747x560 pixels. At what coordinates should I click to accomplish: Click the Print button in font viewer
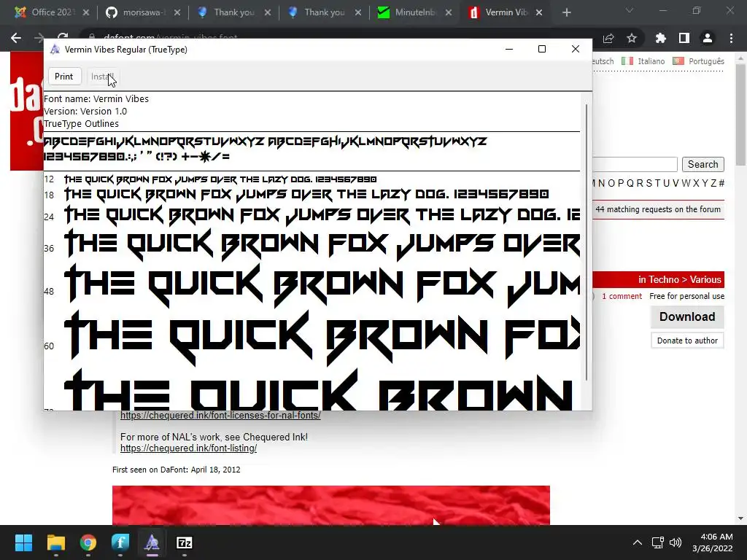pos(64,77)
